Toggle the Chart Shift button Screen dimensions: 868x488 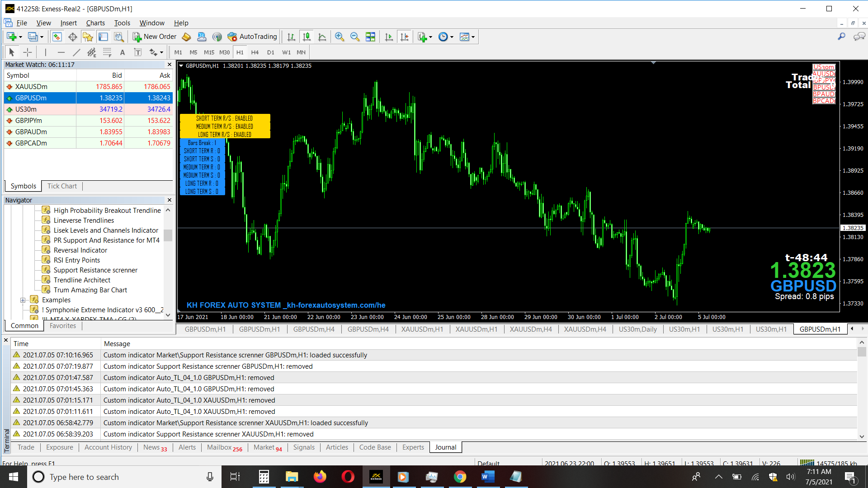click(x=404, y=37)
